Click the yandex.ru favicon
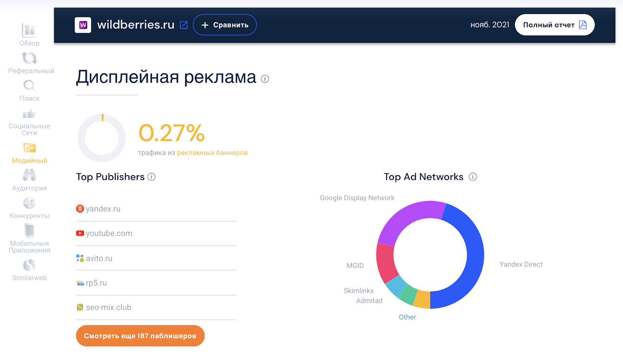 pos(80,209)
